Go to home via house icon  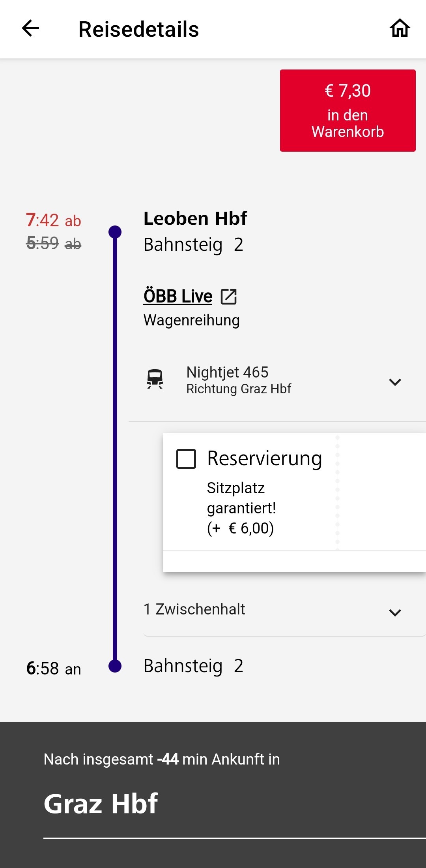click(x=400, y=28)
